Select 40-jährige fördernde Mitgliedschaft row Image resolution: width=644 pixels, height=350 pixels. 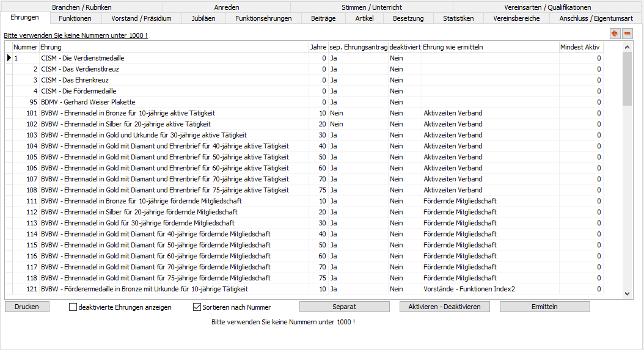[304, 234]
